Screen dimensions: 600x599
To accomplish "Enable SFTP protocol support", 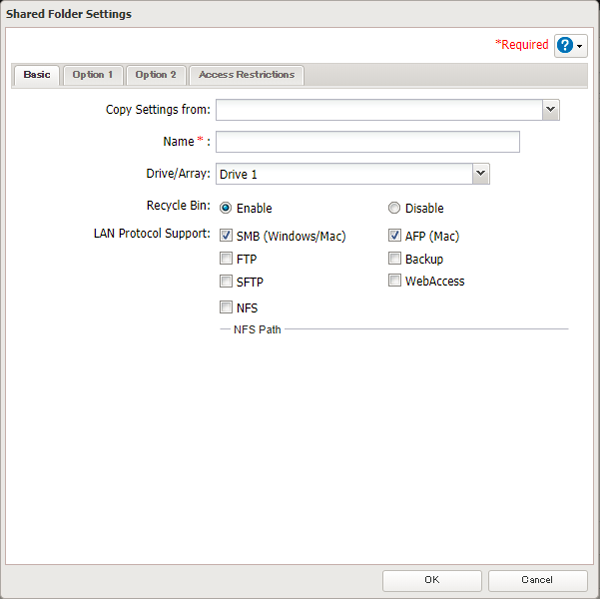I will 226,282.
